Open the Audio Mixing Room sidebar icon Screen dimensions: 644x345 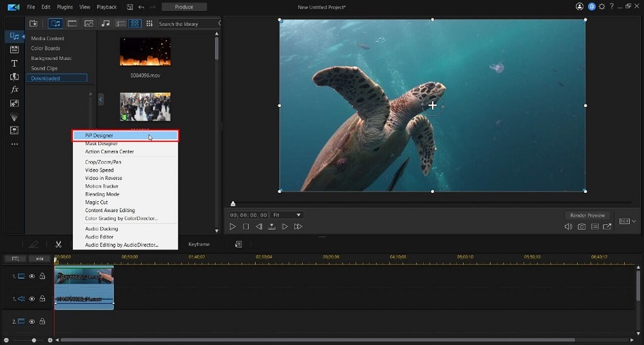(x=14, y=130)
